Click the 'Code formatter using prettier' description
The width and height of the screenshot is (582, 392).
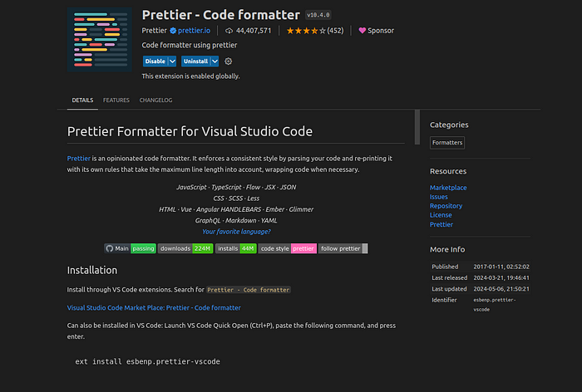click(x=190, y=45)
